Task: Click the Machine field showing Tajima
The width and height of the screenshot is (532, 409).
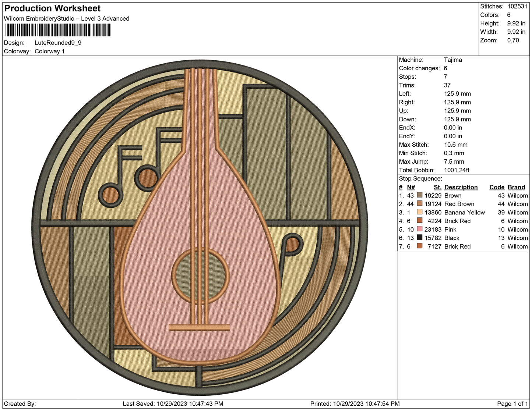Action: coord(452,60)
